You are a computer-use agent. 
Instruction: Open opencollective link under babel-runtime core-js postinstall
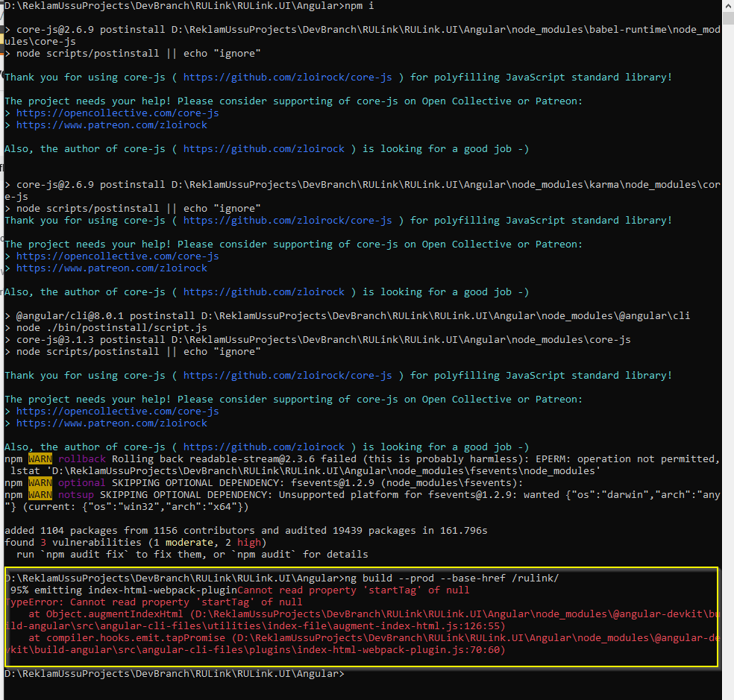pos(118,113)
